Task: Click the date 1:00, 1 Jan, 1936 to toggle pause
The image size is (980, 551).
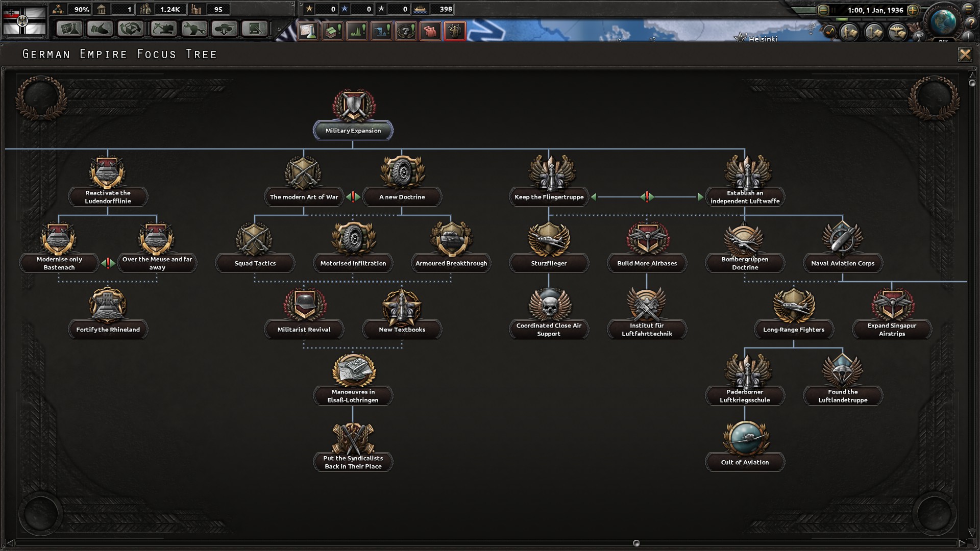Action: pyautogui.click(x=875, y=10)
